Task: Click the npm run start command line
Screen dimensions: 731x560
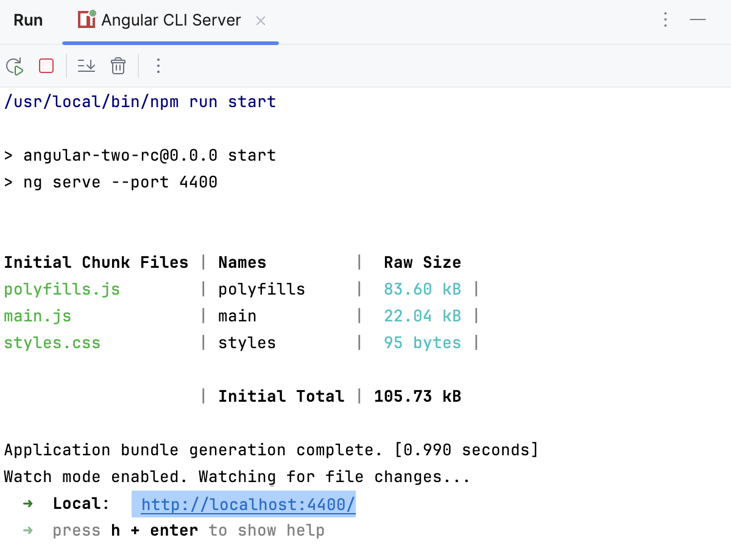Action: (140, 102)
